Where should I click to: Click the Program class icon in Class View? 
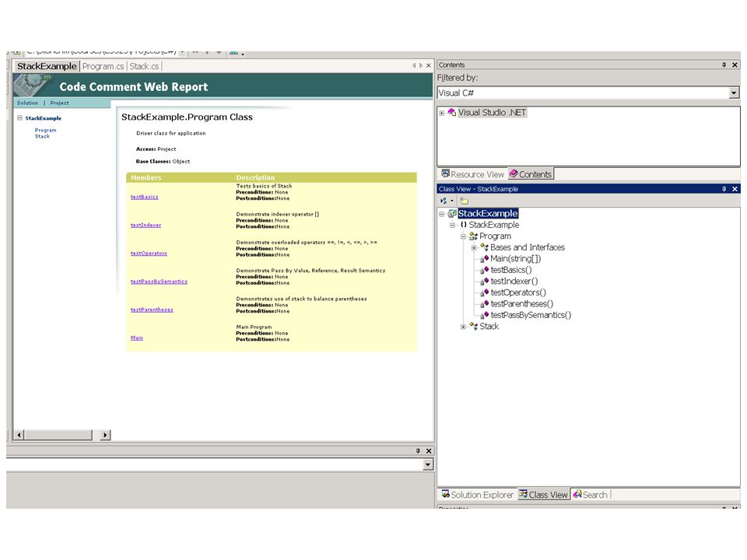click(x=473, y=236)
